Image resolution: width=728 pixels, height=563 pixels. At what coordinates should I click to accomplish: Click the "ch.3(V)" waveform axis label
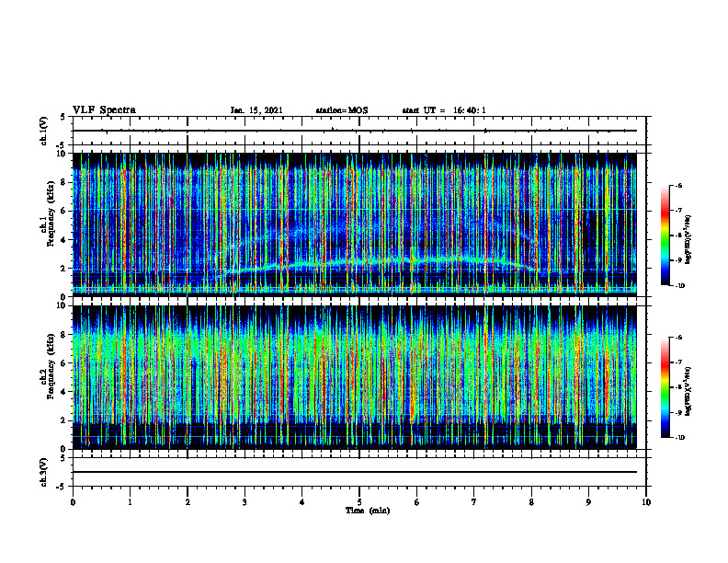(x=44, y=472)
